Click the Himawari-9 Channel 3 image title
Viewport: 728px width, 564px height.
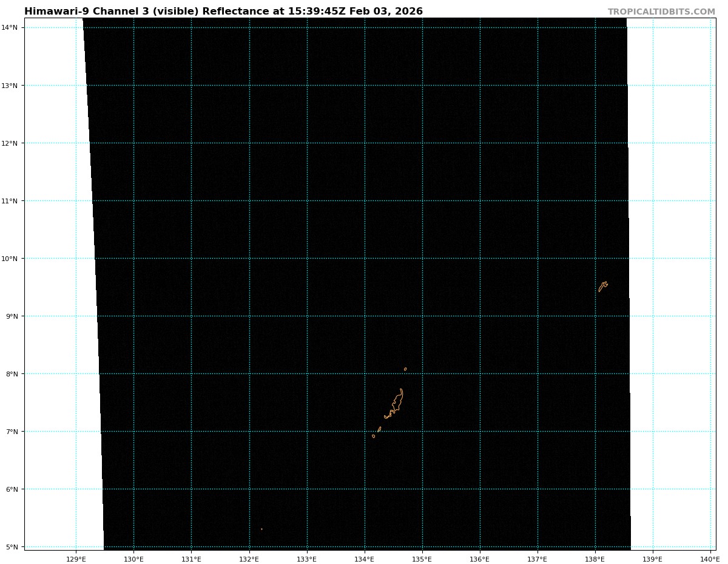coord(223,12)
